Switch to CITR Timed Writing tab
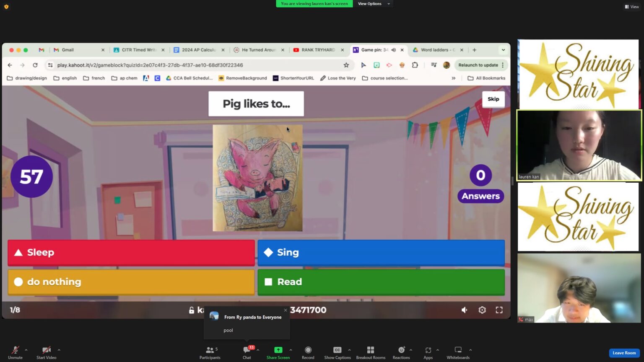The height and width of the screenshot is (362, 644). [x=139, y=50]
